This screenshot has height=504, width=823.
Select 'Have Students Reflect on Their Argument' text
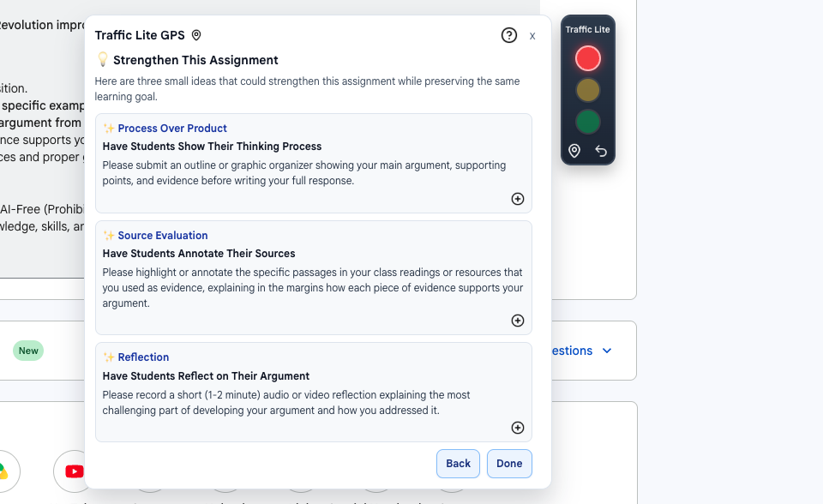coord(206,376)
